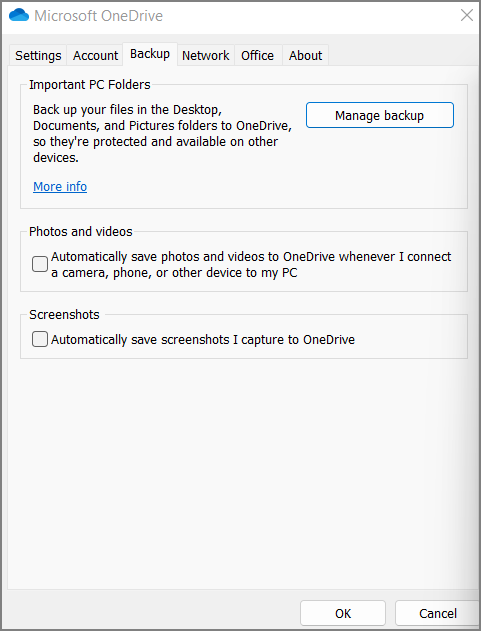
Task: Click the 'Photos and videos' group label
Action: [x=81, y=232]
